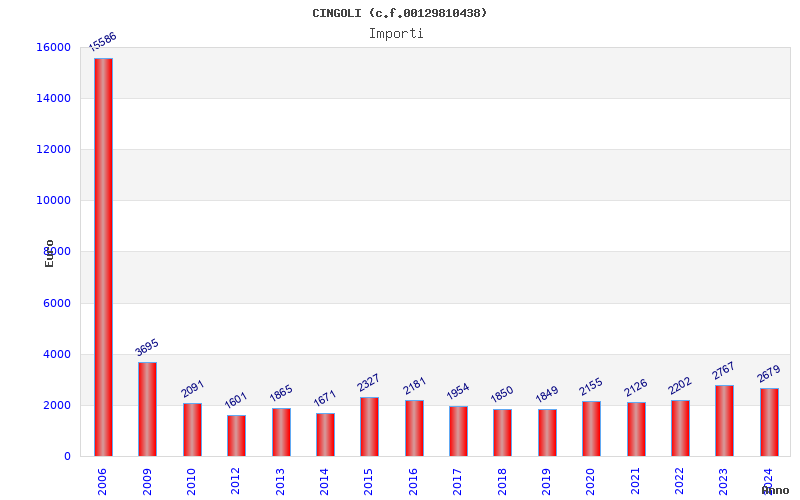Click the data label 1850

[502, 394]
